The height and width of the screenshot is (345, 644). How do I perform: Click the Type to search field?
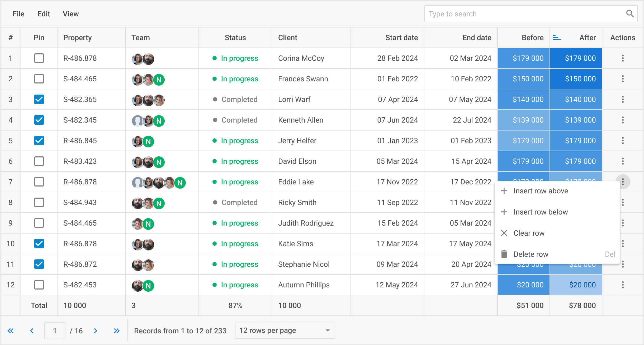pos(525,14)
